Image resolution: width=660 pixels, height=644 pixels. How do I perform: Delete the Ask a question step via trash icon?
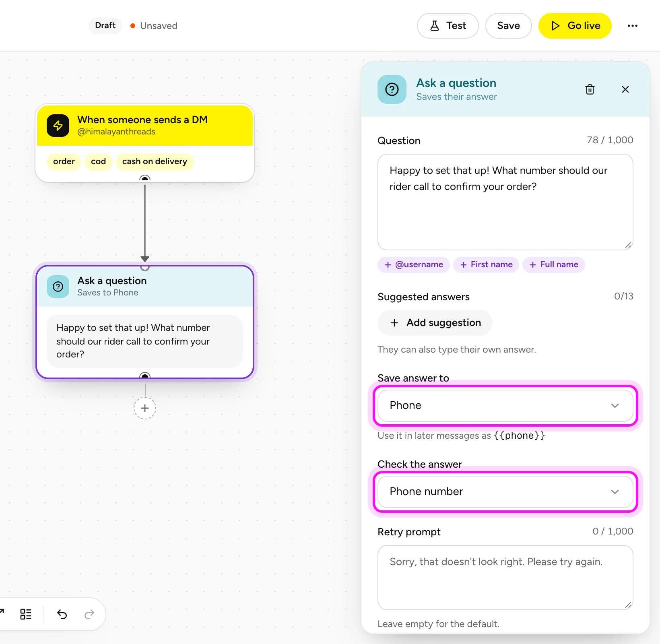pos(590,89)
